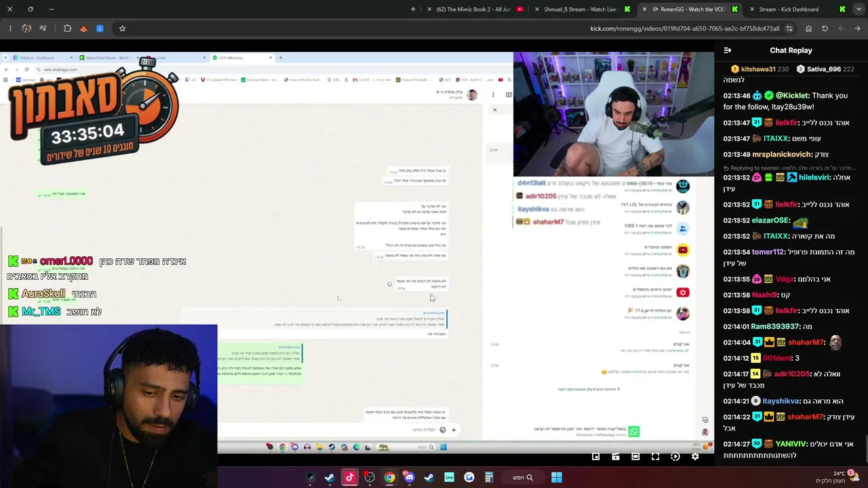This screenshot has height=488, width=868.
Task: Click 001deni username in chat
Action: click(777, 358)
